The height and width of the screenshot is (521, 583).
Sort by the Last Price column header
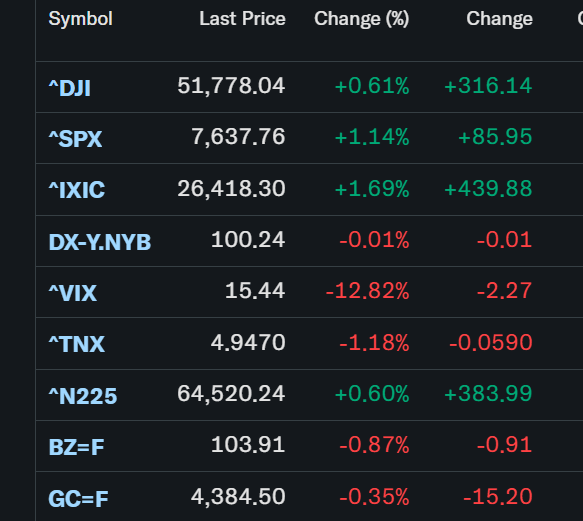(x=242, y=19)
